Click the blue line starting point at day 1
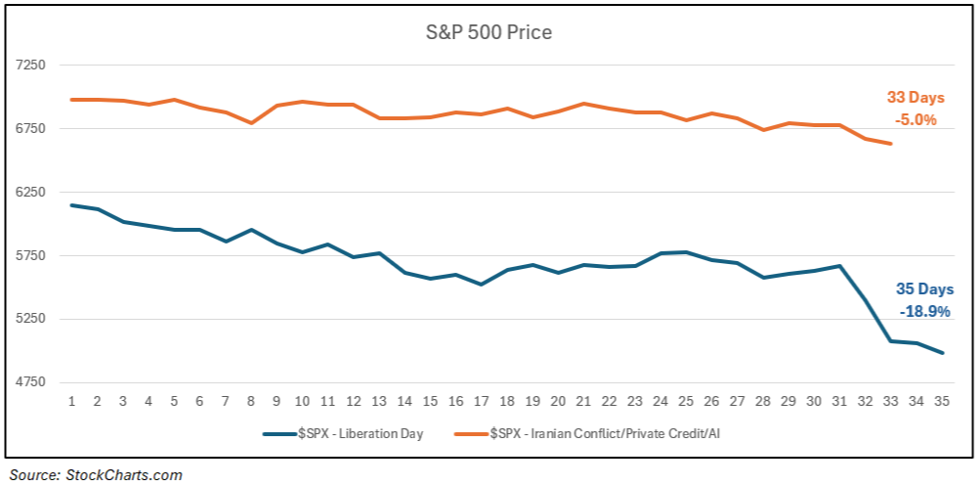The image size is (980, 487). [x=71, y=205]
